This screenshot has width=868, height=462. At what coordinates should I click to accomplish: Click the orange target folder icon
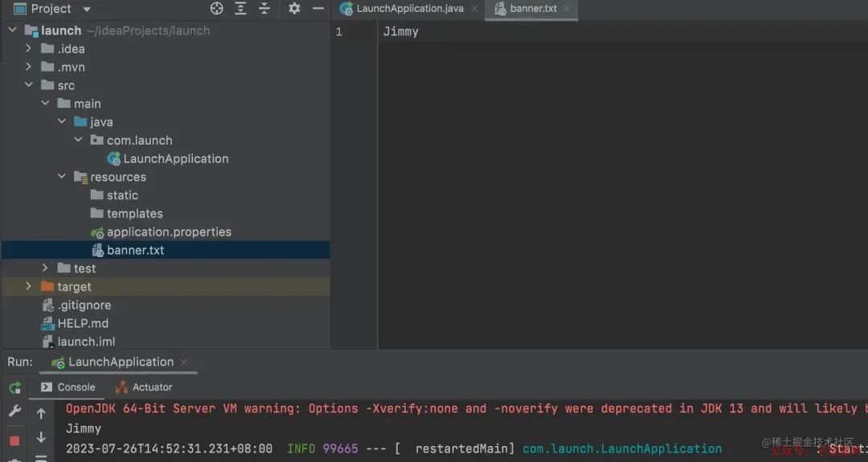47,286
